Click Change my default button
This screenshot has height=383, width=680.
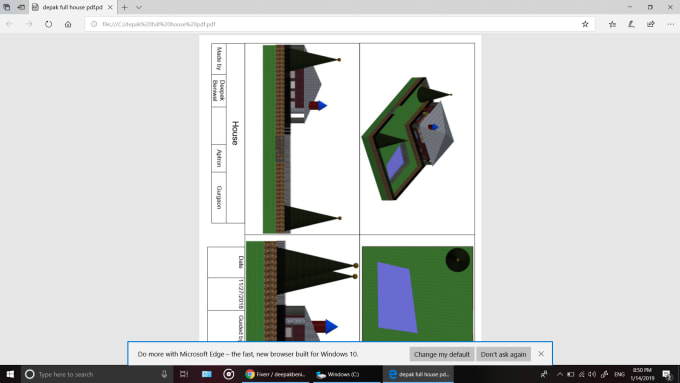coord(441,354)
